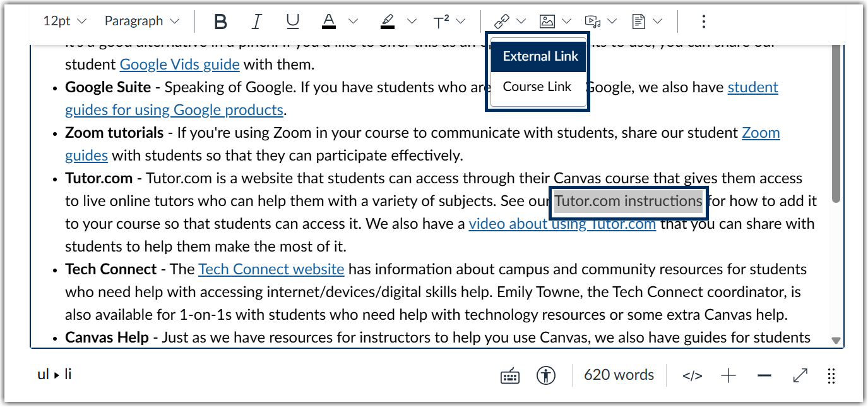Open the keyboard shortcuts icon
Screen dimensions: 868x407
click(x=510, y=376)
